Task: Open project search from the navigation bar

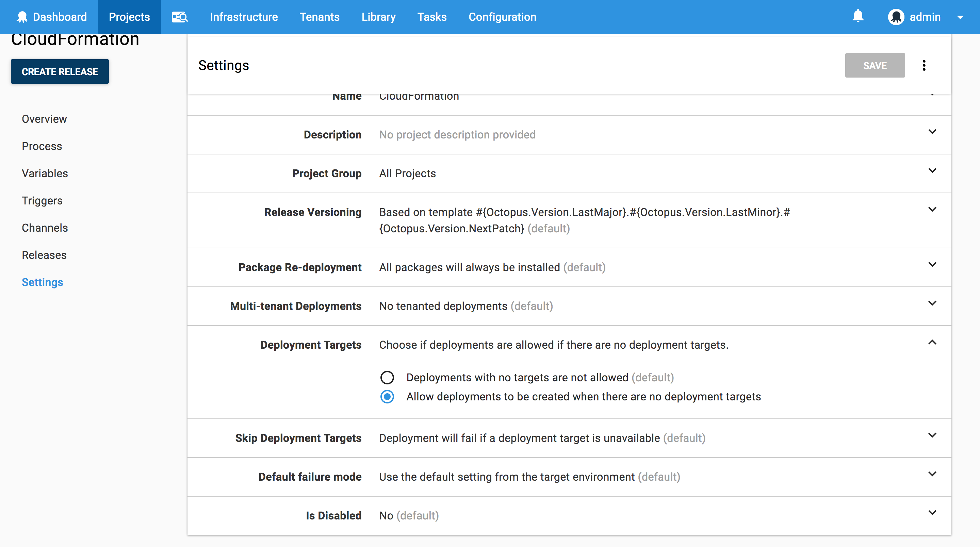Action: pos(180,17)
